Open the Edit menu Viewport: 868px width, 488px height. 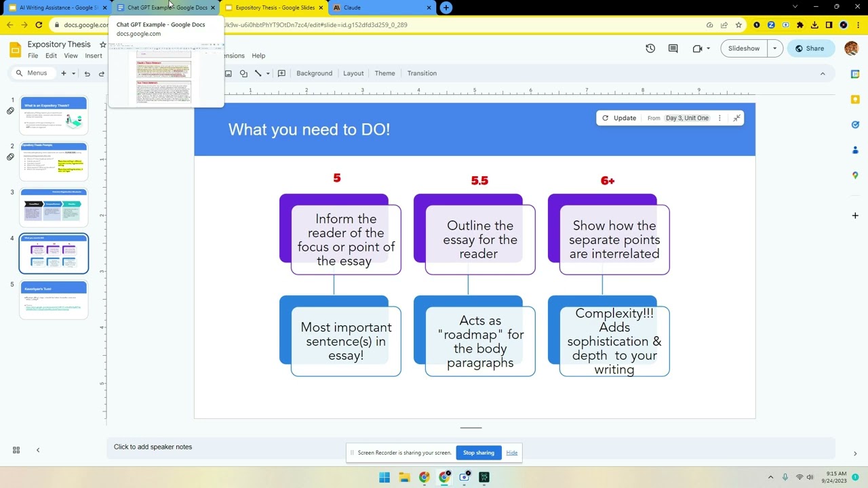[x=51, y=56]
